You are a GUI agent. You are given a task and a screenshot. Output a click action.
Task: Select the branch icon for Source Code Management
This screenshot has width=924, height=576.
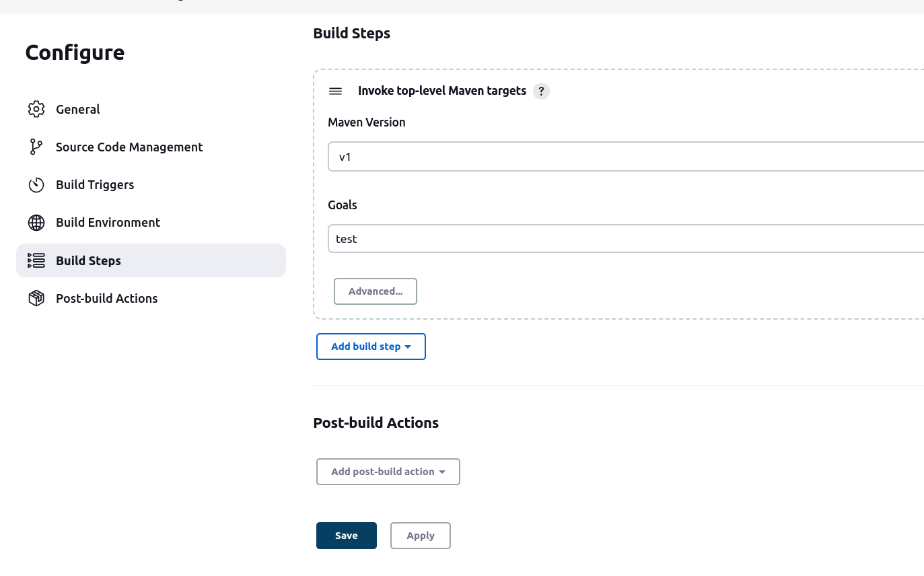36,147
